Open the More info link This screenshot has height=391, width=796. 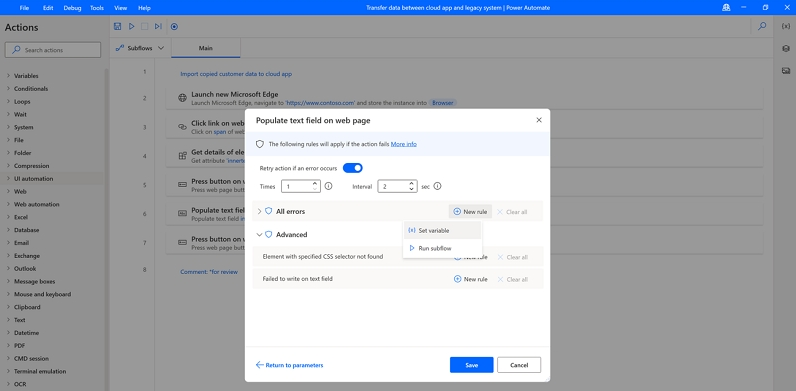tap(404, 144)
